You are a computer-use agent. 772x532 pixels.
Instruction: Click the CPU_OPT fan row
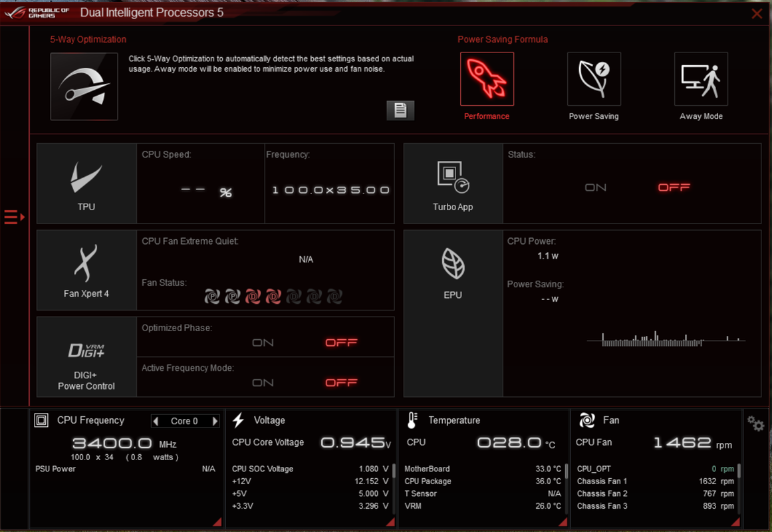coord(656,469)
